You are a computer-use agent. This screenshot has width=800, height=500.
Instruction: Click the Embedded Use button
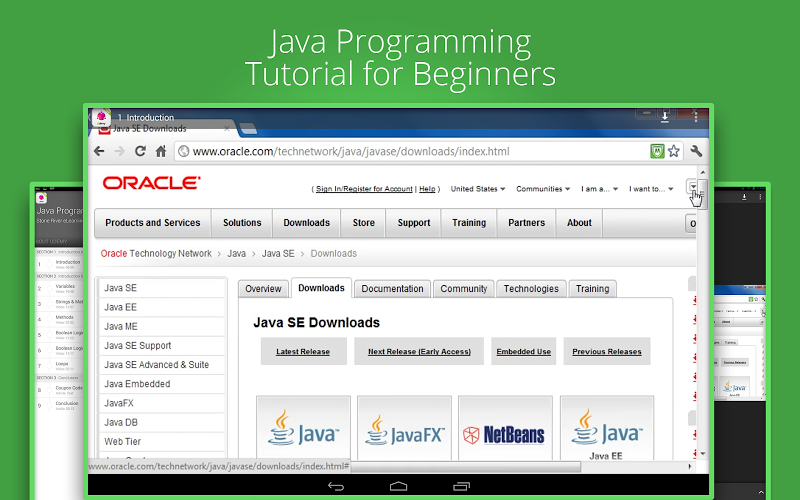[x=523, y=352]
